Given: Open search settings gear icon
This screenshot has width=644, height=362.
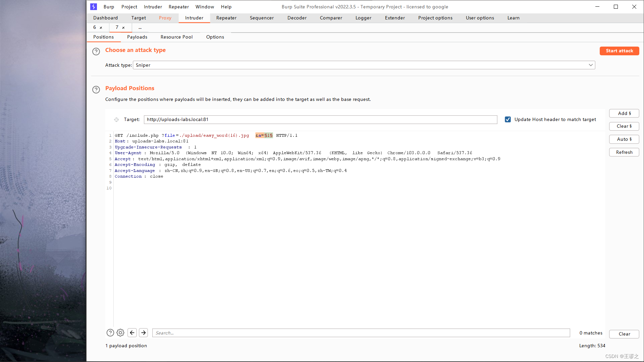Looking at the screenshot, I should click(120, 333).
